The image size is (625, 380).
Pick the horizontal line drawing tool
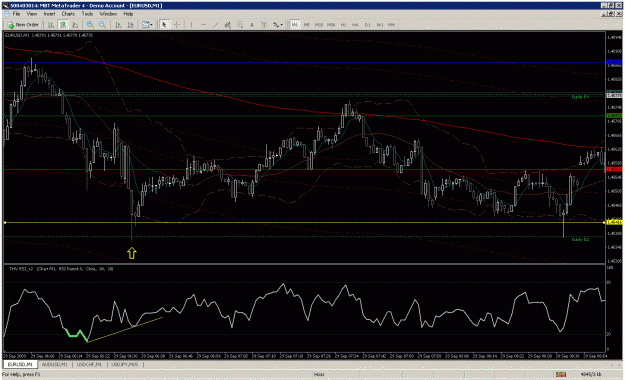point(204,25)
